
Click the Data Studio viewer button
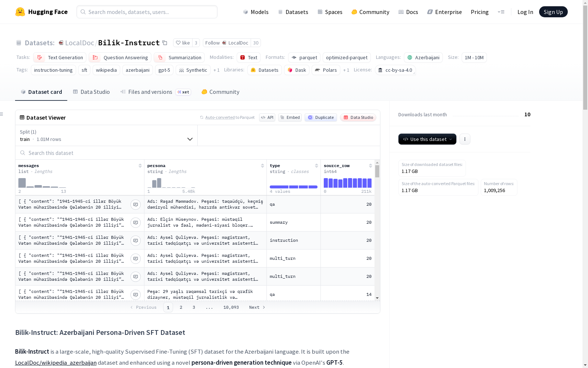coord(358,117)
